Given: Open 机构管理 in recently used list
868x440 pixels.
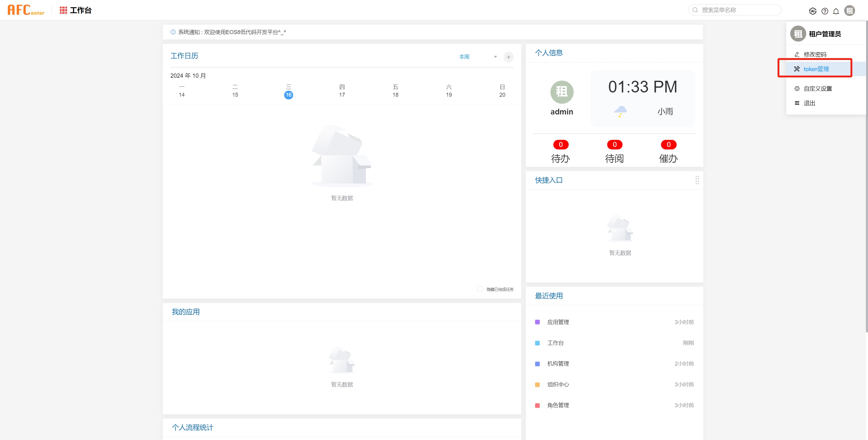Looking at the screenshot, I should (x=558, y=364).
